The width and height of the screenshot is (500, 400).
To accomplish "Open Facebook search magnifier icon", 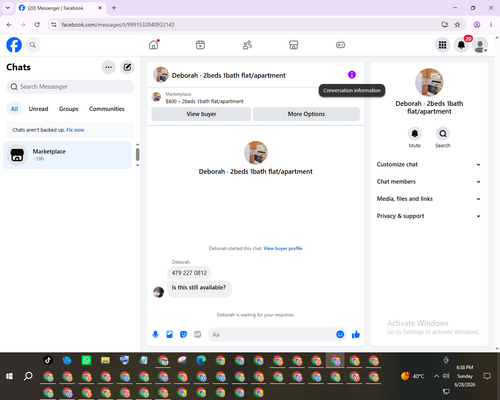I will pos(33,45).
